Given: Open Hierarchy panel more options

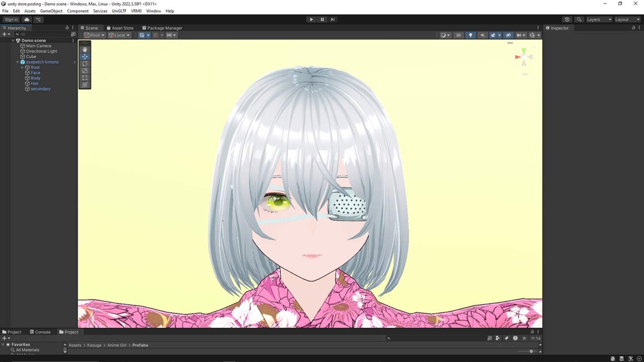Looking at the screenshot, I should click(73, 28).
